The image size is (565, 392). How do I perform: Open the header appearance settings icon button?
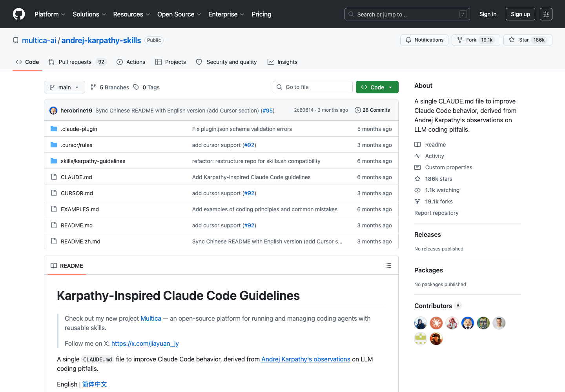546,14
